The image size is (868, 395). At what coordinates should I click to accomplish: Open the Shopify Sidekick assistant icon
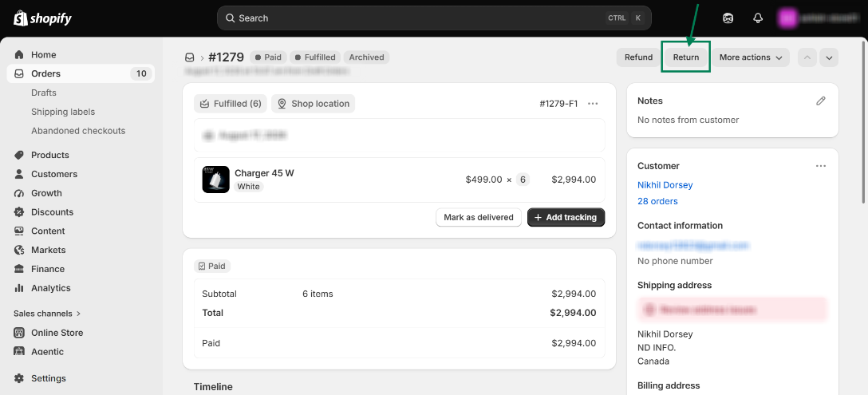(x=728, y=18)
